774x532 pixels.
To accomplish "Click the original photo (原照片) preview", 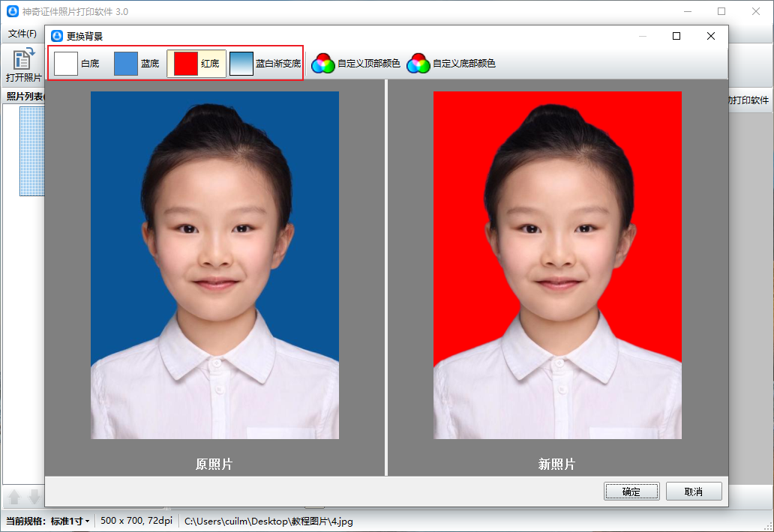I will tap(214, 265).
